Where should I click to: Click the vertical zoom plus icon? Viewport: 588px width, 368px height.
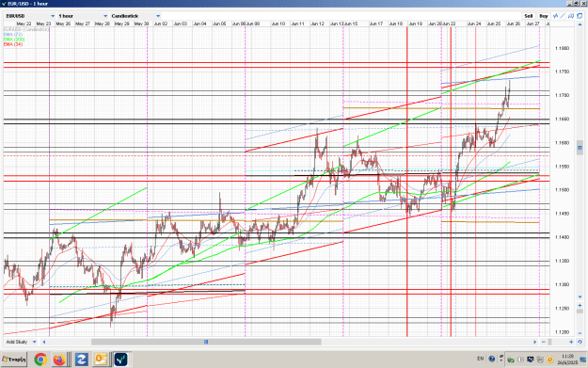[x=580, y=306]
